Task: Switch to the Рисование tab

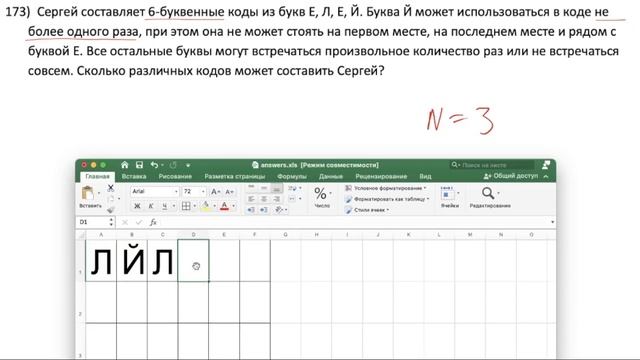Action: [x=175, y=176]
